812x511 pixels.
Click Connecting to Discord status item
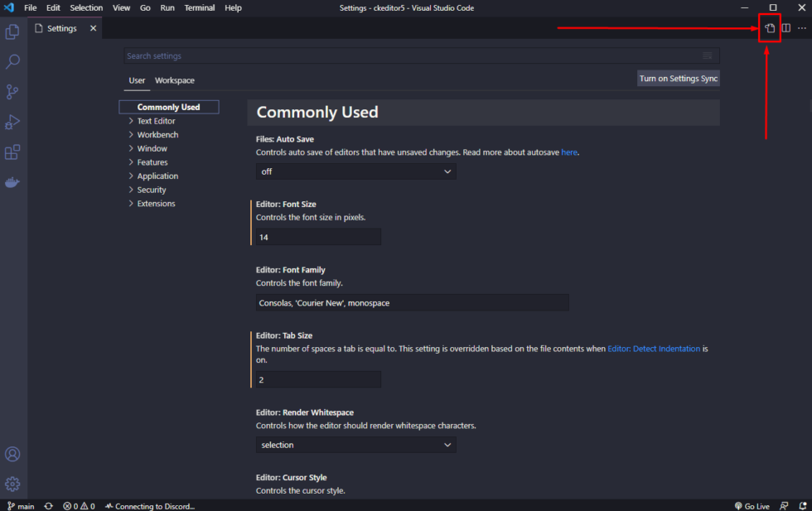(150, 506)
